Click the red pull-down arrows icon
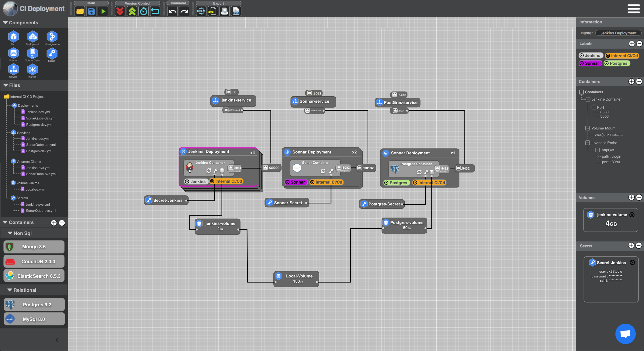 [x=120, y=12]
